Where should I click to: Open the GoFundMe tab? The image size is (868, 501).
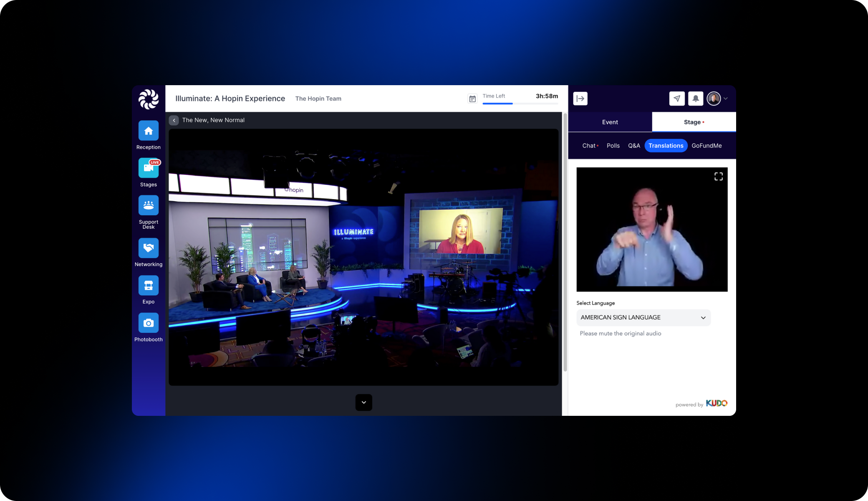point(707,146)
